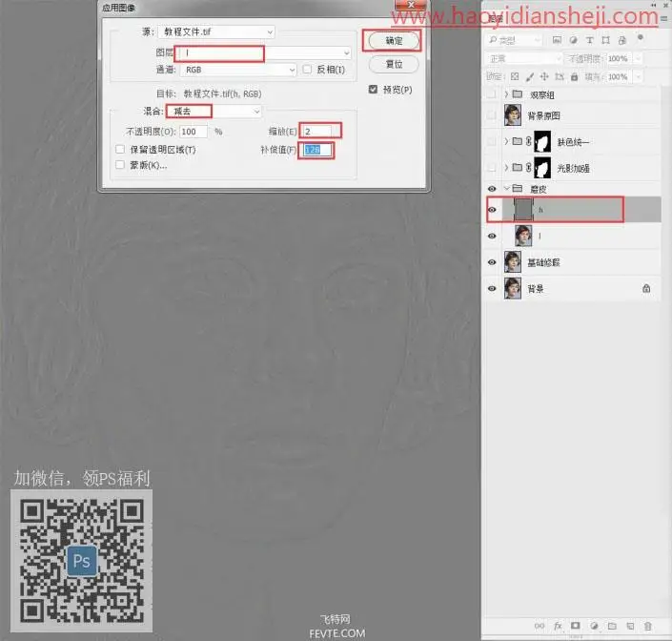
Task: Open the 混合 blending mode dropdown
Action: pyautogui.click(x=214, y=111)
